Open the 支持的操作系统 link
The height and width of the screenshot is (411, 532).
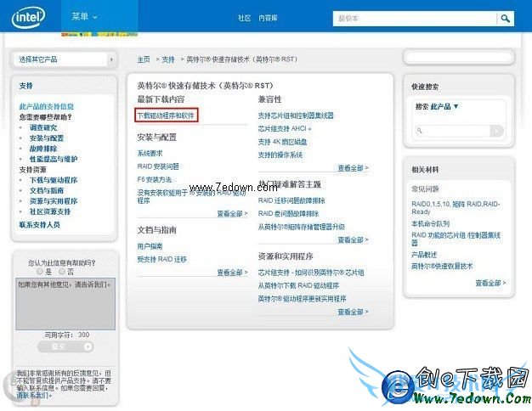(280, 155)
